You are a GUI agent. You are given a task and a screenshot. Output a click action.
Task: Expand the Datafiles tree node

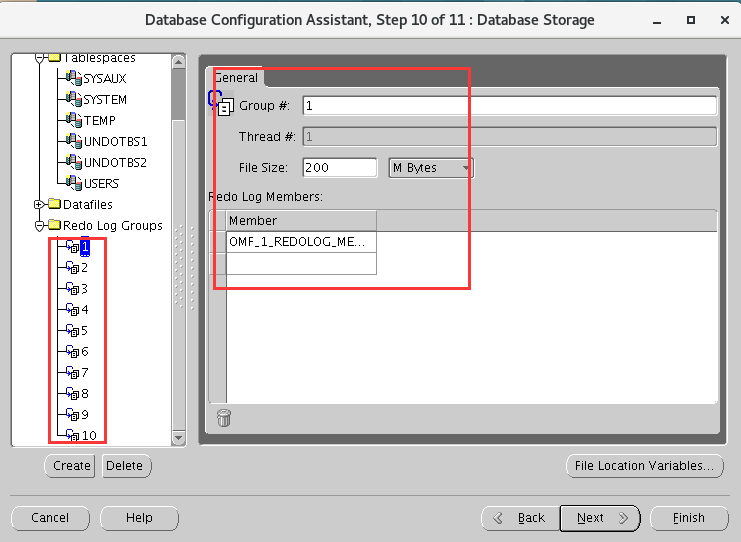pyautogui.click(x=40, y=205)
